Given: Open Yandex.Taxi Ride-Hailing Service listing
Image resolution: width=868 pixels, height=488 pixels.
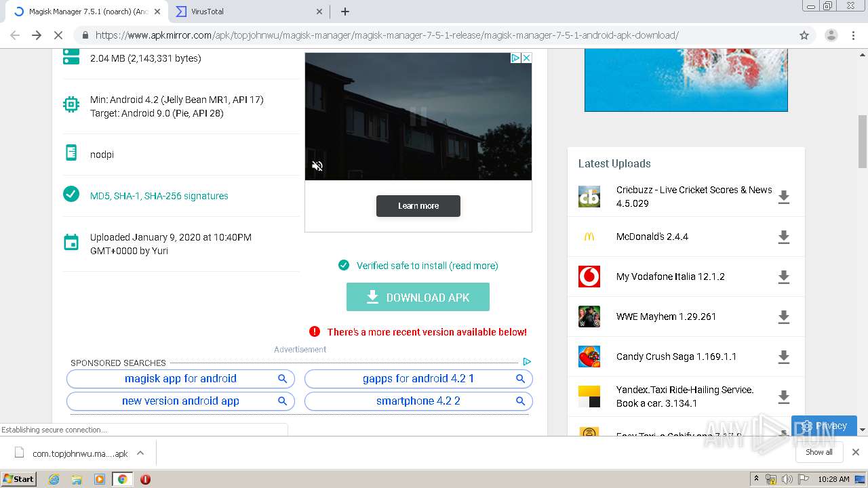Looking at the screenshot, I should [x=685, y=396].
